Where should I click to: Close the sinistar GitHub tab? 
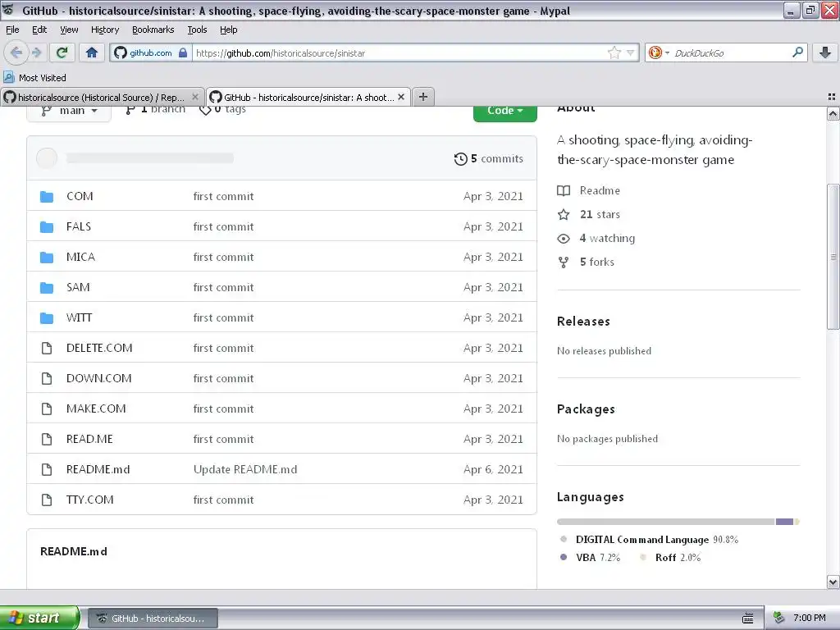[x=400, y=97]
